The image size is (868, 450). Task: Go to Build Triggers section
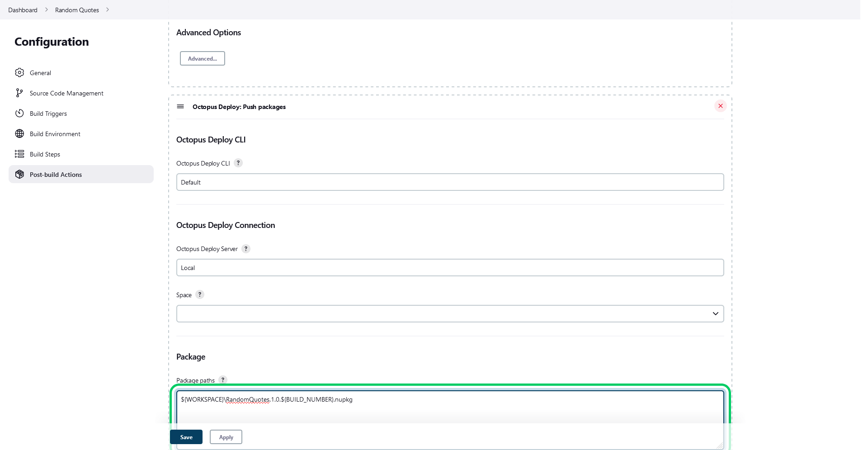tap(81, 113)
